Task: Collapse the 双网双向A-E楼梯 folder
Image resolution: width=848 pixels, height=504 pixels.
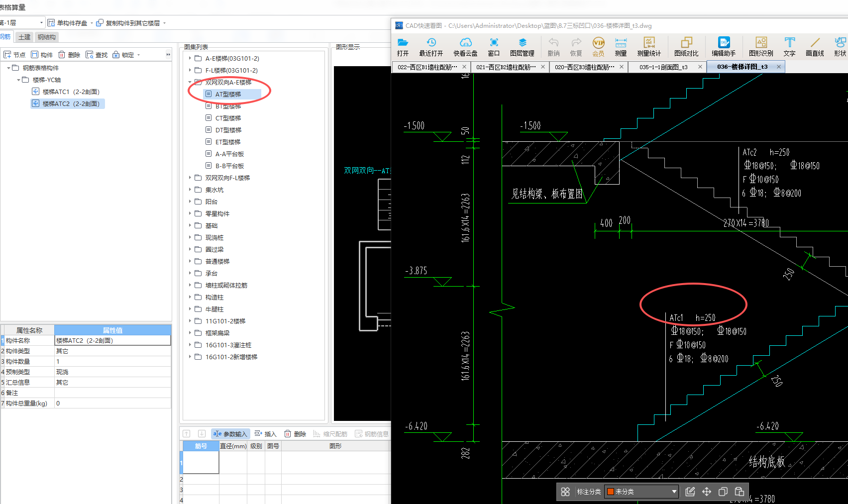Action: pyautogui.click(x=190, y=82)
